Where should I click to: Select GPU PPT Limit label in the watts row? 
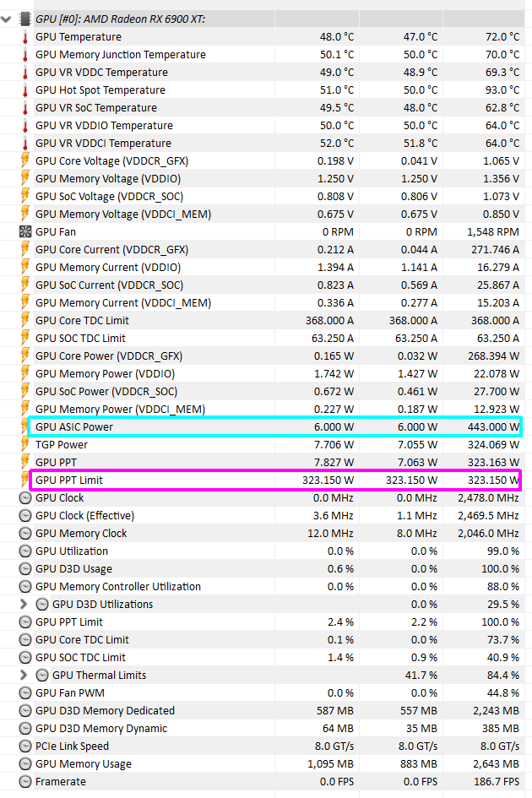[x=68, y=480]
